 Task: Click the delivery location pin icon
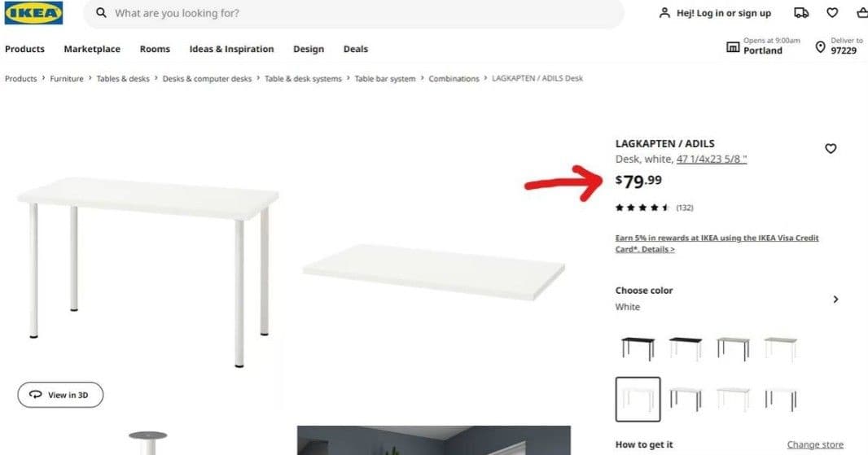[821, 47]
